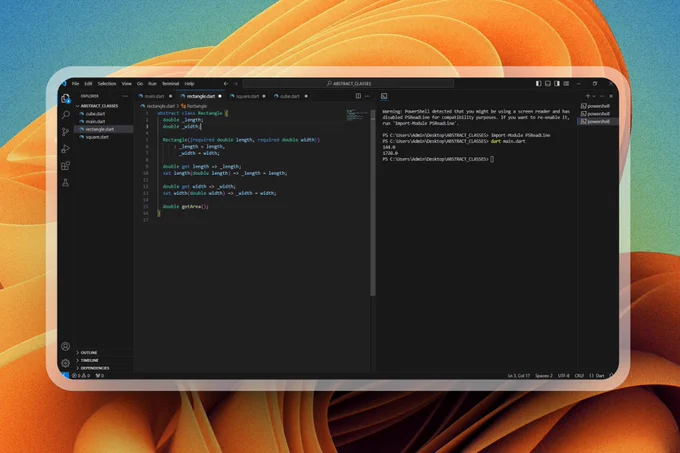Toggle the secondary sidebar layout button

coord(557,84)
